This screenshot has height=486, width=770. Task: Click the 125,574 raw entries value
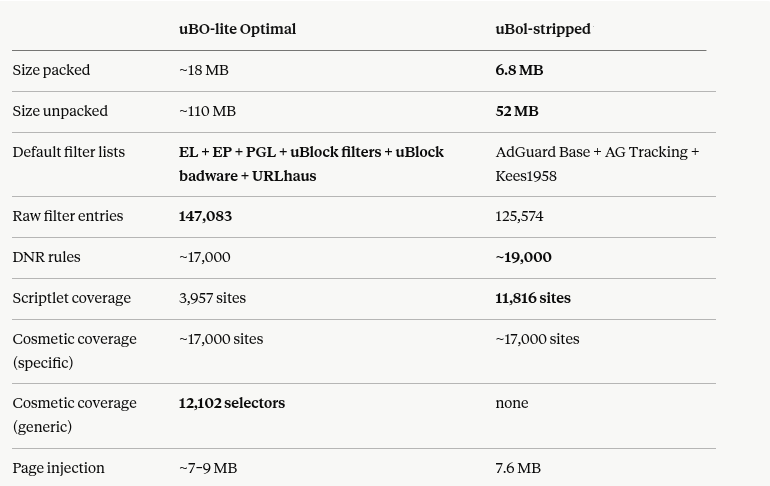519,216
